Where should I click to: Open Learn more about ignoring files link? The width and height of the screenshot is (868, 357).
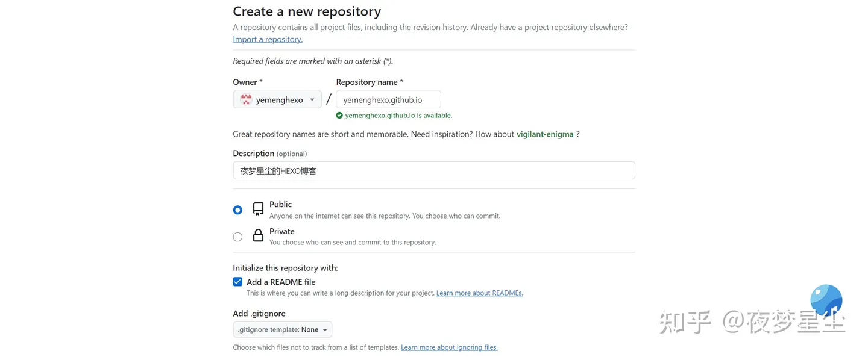(449, 347)
